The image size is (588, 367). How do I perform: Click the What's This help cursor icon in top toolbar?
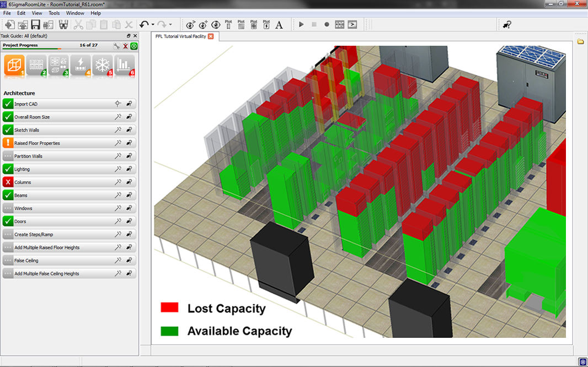click(507, 24)
